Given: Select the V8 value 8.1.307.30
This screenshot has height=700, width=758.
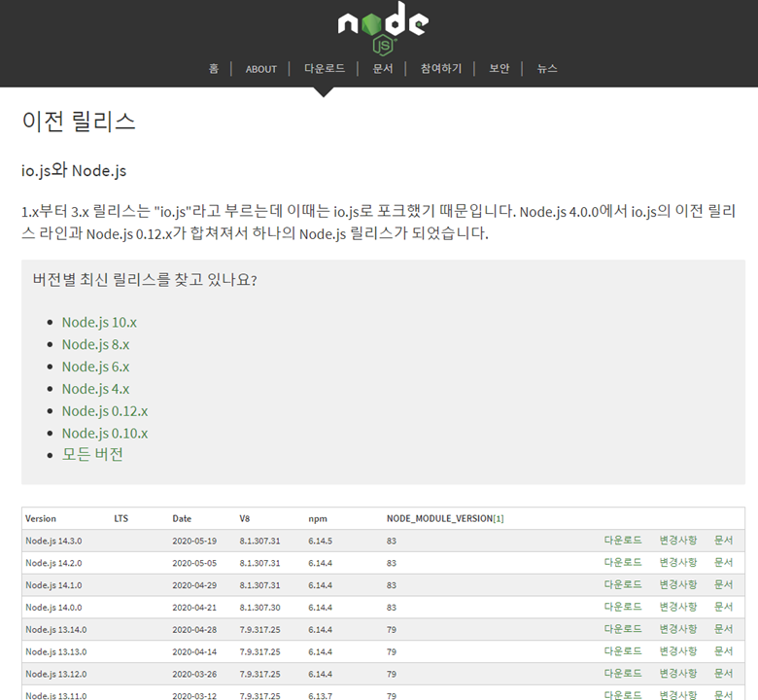Looking at the screenshot, I should coord(259,608).
